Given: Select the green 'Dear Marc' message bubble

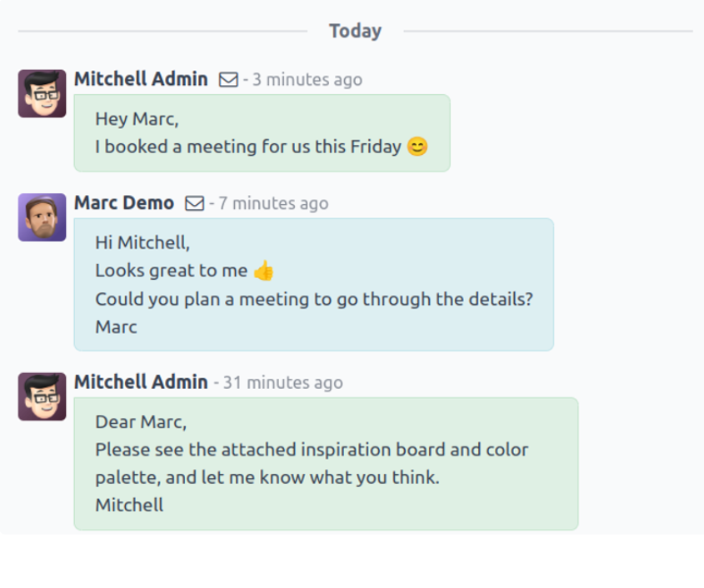Looking at the screenshot, I should 326,464.
